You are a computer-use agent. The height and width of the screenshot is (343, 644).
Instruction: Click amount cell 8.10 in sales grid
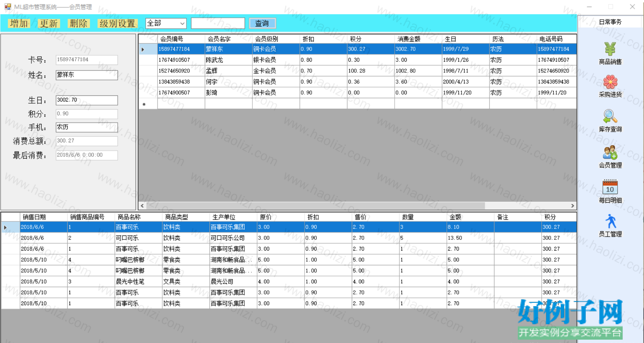point(471,227)
